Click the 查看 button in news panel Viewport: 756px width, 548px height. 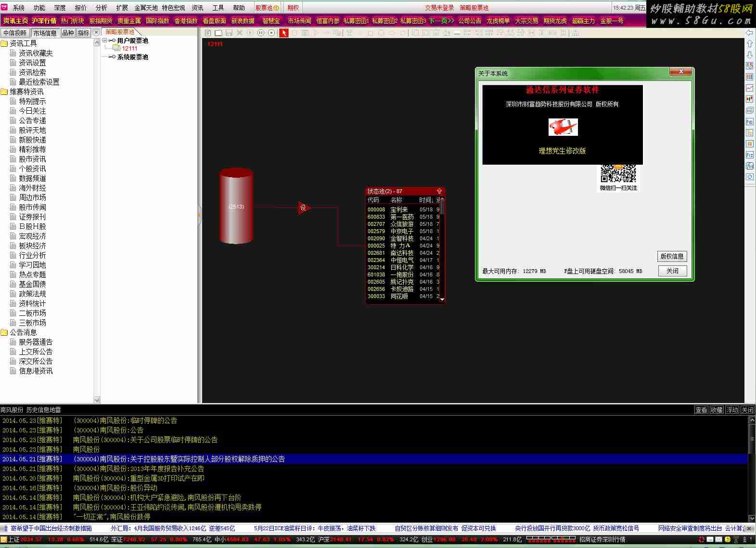pos(701,410)
